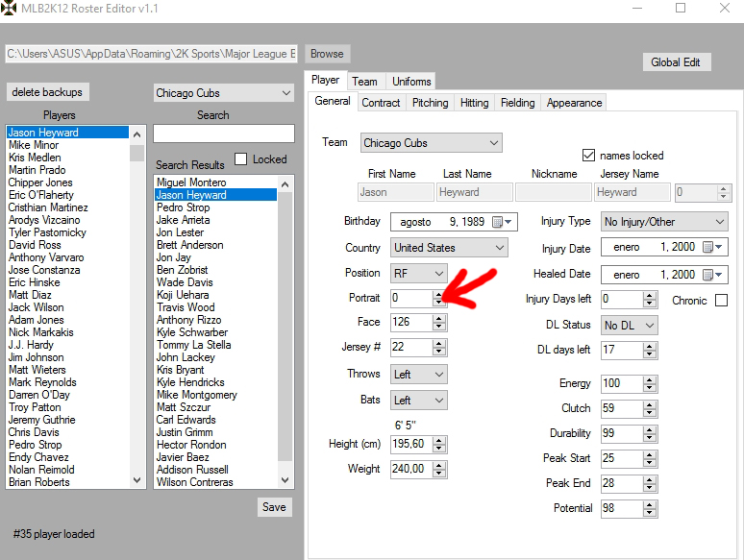This screenshot has height=560, width=744.
Task: Select Ben Zobrist in Search Results
Action: 183,270
